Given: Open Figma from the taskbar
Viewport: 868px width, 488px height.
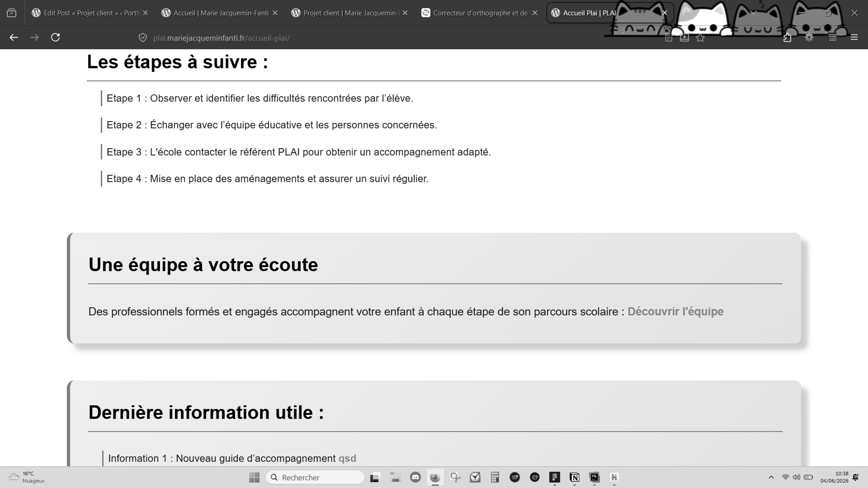Looking at the screenshot, I should click(x=555, y=477).
